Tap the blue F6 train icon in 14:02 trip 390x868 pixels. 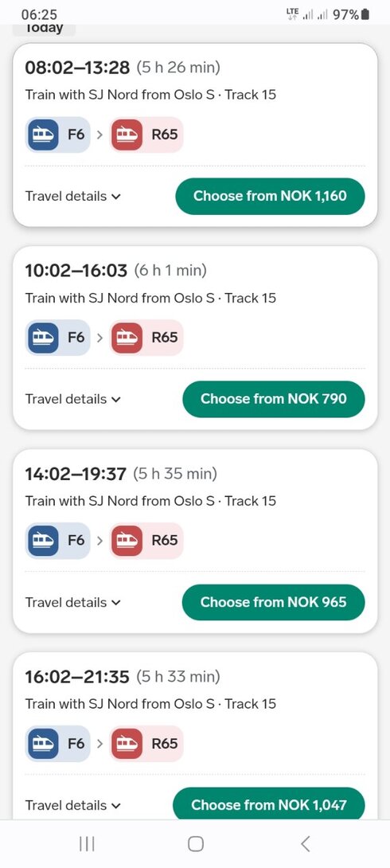point(43,541)
